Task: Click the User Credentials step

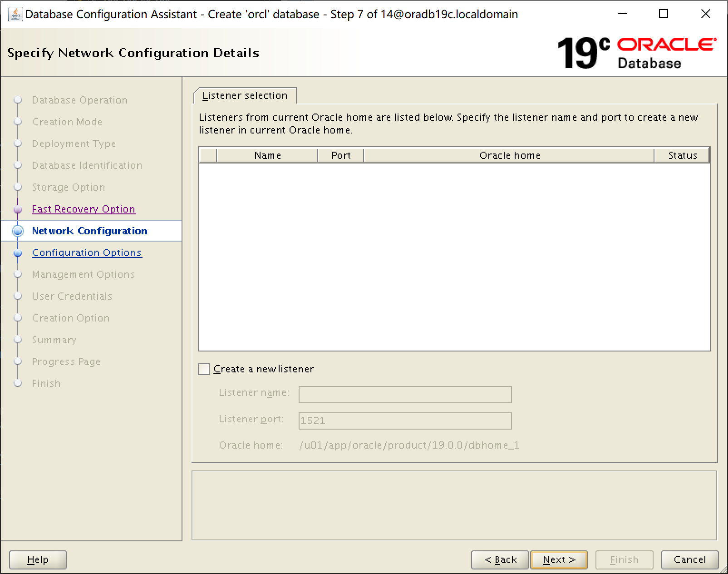Action: click(x=72, y=296)
